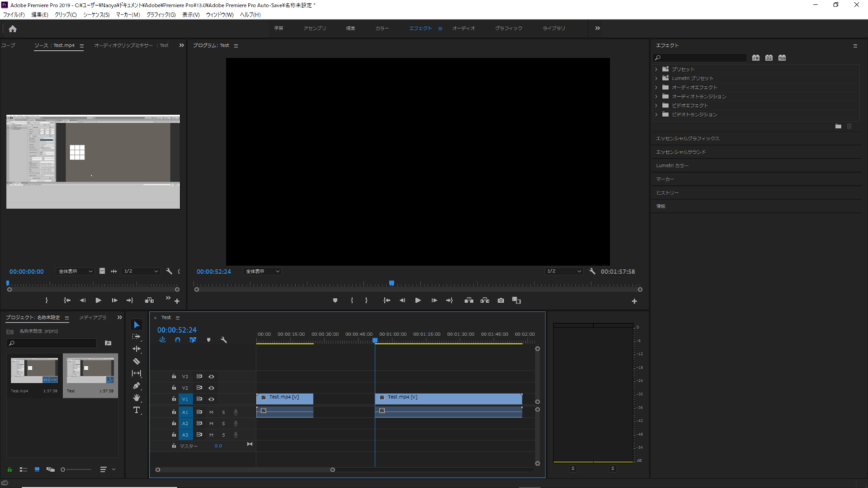Toggle Snap magnet in timeline

pyautogui.click(x=177, y=340)
